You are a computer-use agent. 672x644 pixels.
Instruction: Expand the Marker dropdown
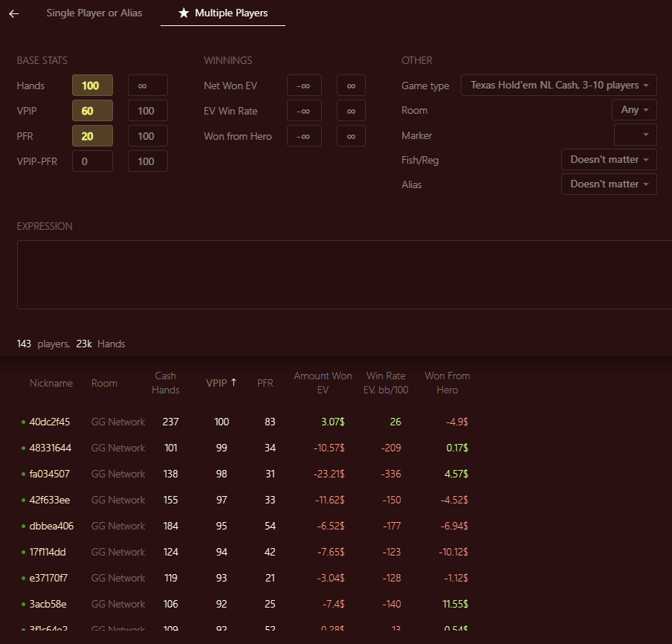635,135
